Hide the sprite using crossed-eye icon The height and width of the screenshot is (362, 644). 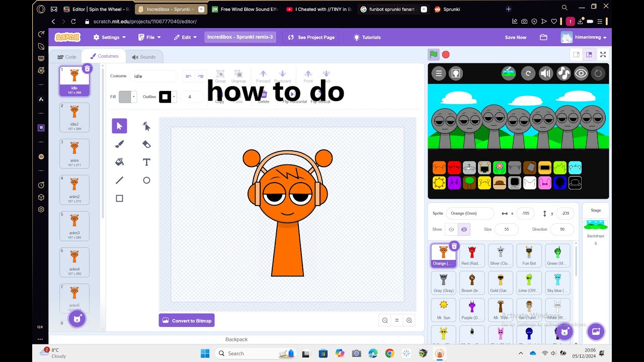tap(464, 229)
